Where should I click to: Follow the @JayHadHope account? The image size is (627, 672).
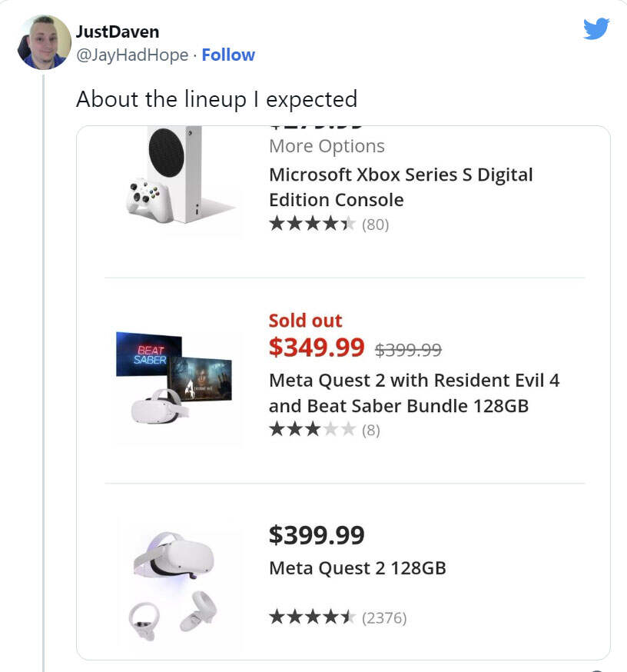tap(228, 55)
